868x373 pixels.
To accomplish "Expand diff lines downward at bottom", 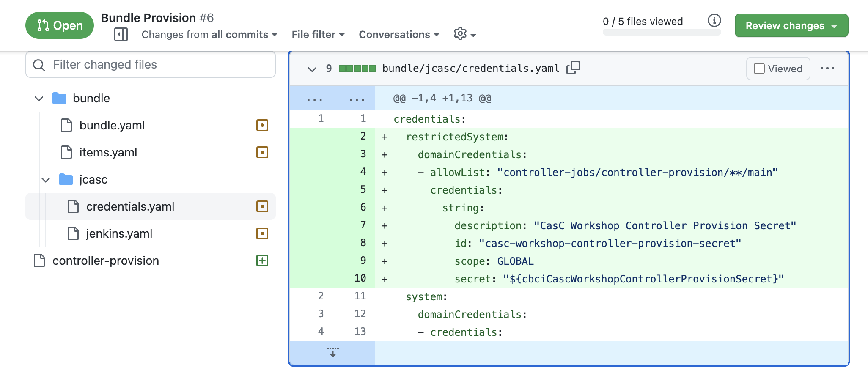I will coord(332,353).
